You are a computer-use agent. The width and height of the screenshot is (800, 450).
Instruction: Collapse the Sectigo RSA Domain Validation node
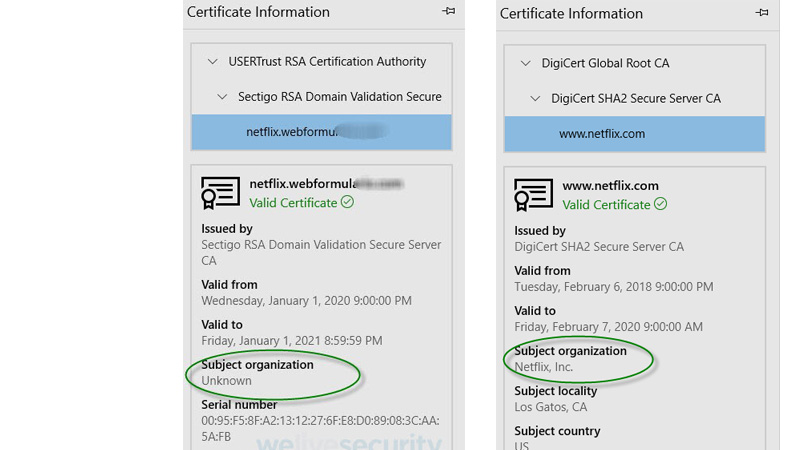coord(222,96)
